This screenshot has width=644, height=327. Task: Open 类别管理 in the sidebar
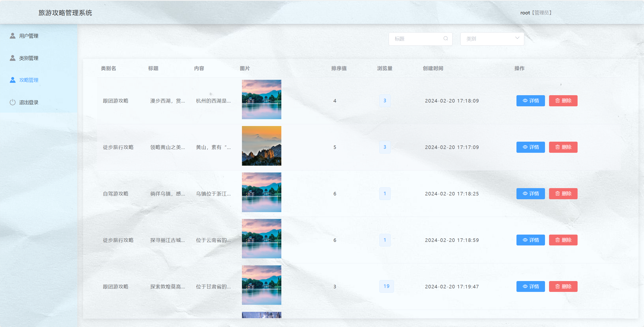point(29,58)
